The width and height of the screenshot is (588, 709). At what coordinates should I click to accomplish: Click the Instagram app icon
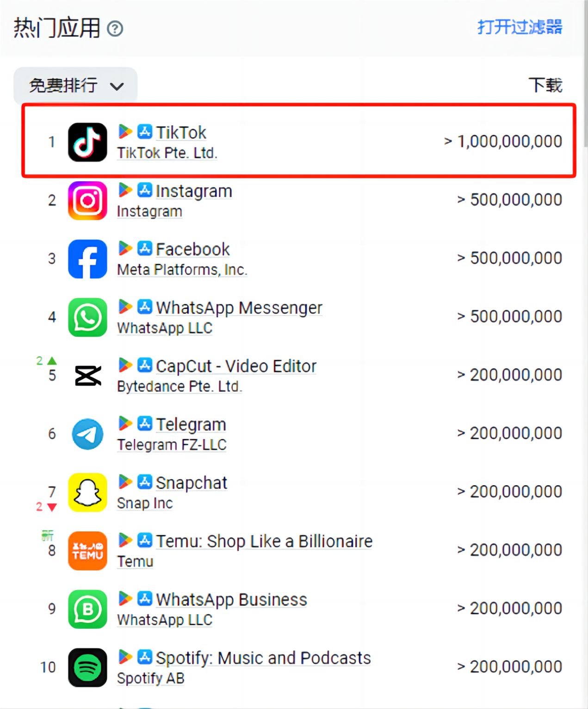pos(87,200)
